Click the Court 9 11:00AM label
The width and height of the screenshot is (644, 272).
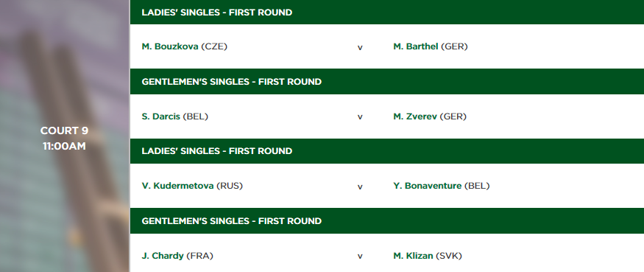(x=65, y=139)
